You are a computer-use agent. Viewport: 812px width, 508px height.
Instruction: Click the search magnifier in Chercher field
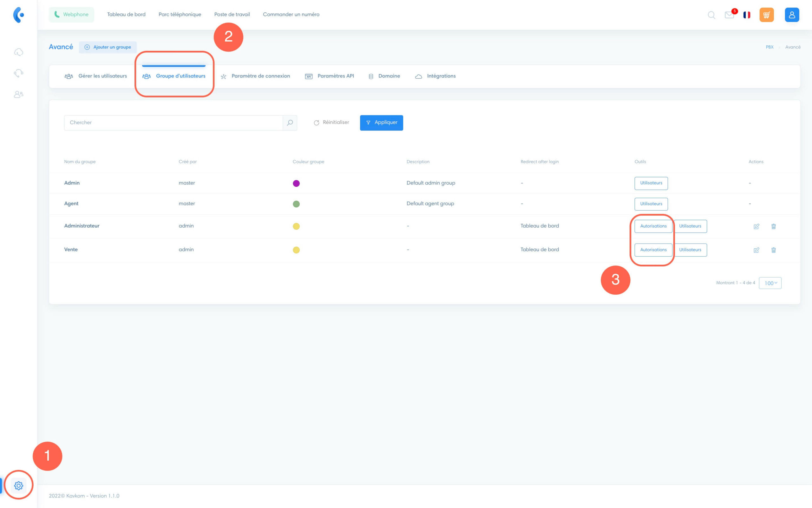pyautogui.click(x=290, y=123)
